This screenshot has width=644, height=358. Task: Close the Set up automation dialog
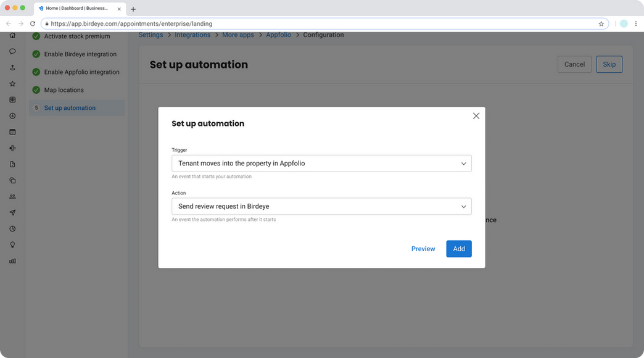point(476,116)
